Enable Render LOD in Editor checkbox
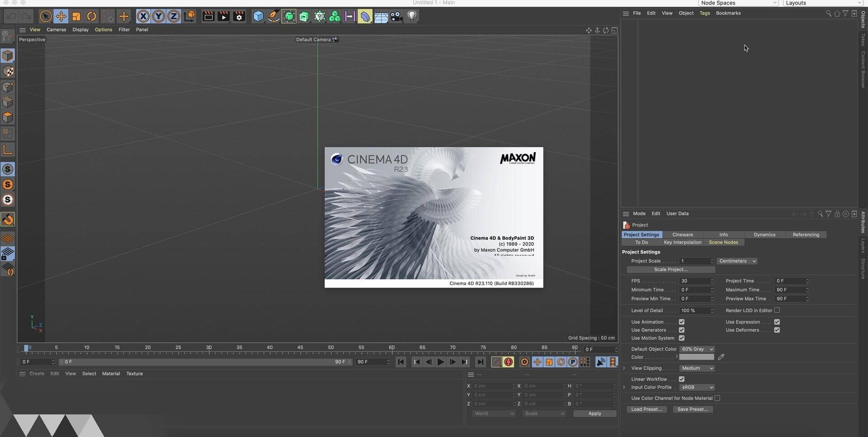Screen dimensions: 868x437 (x=777, y=310)
